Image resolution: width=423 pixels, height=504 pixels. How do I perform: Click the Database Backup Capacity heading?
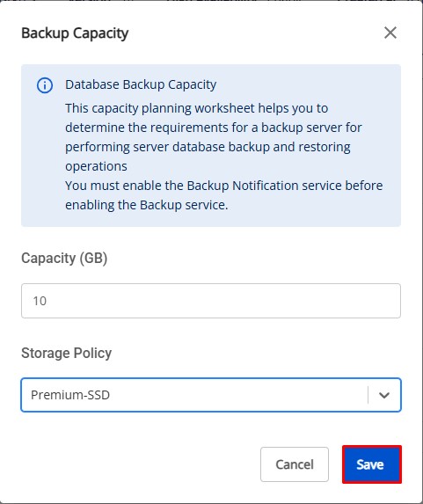click(141, 84)
